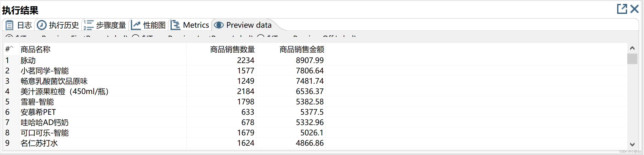Click sales amount 7481.74

pos(310,81)
